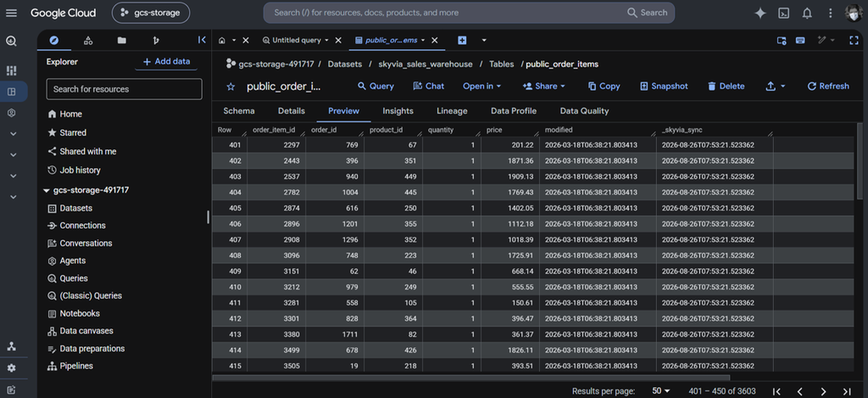868x398 pixels.
Task: Select the Explorer compass pane icon
Action: tap(53, 40)
